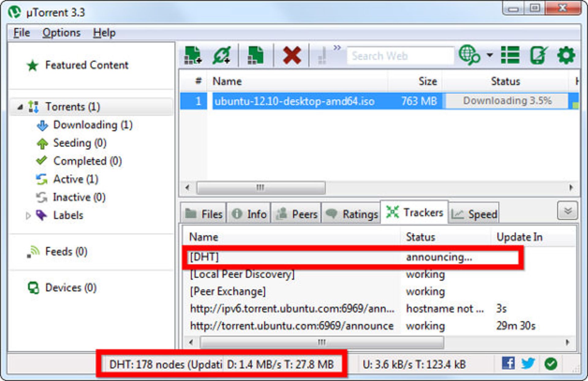Click the green checkmark Completed icon
588x381 pixels.
click(42, 160)
